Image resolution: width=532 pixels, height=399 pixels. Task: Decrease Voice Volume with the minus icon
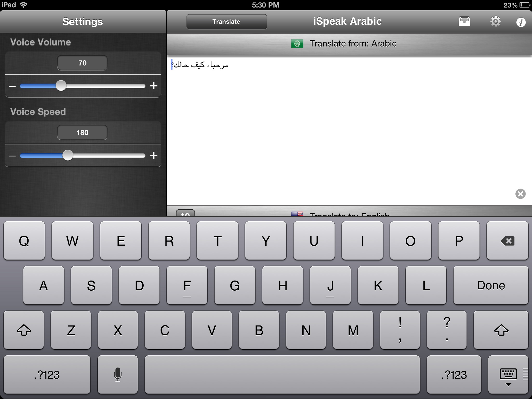(12, 86)
